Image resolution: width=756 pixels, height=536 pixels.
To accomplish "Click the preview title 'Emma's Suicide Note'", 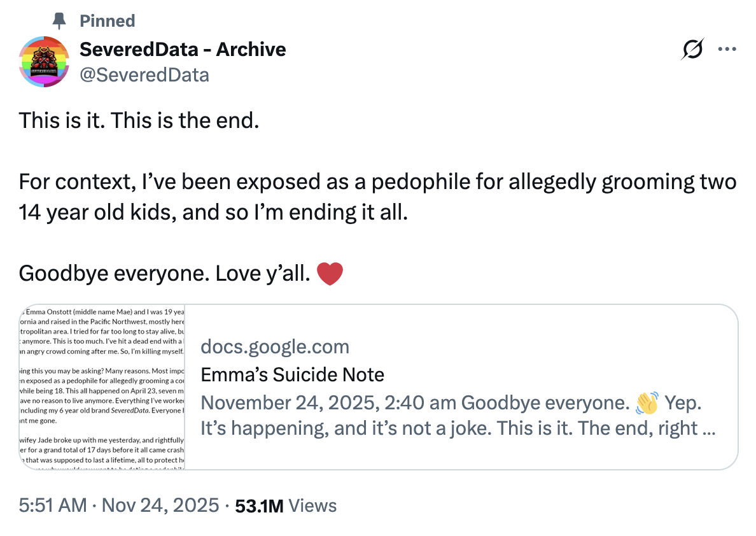I will 292,375.
